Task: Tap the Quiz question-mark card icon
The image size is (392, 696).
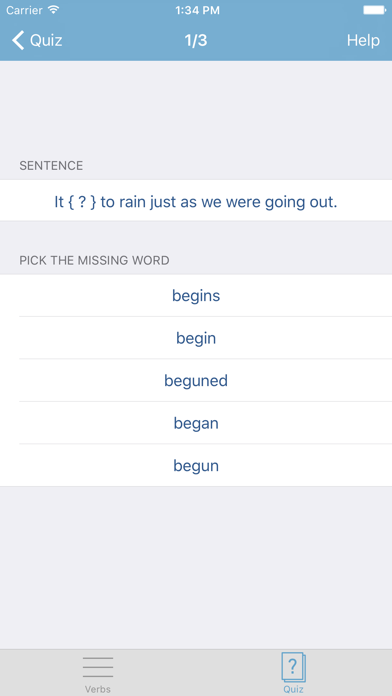Action: [x=293, y=667]
